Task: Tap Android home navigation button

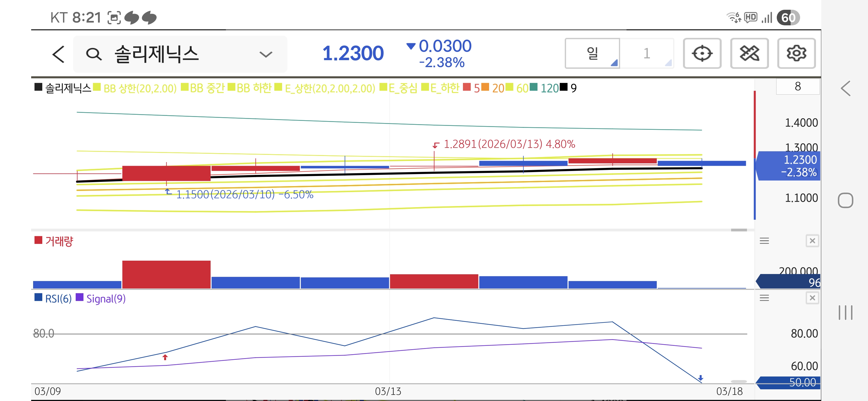Action: (845, 200)
